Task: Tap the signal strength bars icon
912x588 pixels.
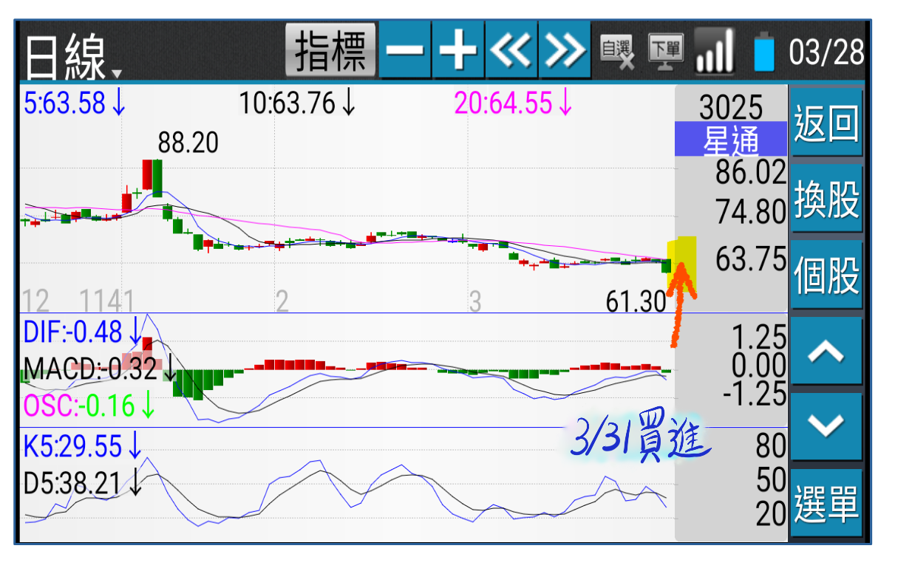Action: point(714,51)
